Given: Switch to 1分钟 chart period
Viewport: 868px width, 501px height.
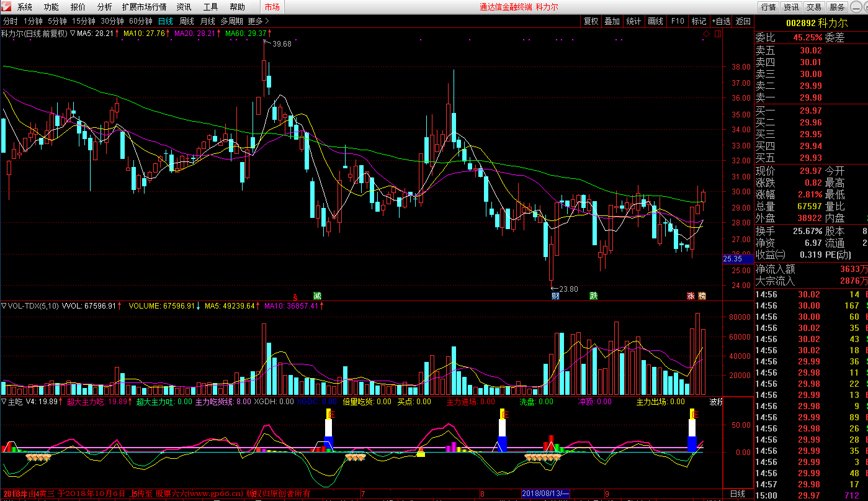Looking at the screenshot, I should pos(33,21).
